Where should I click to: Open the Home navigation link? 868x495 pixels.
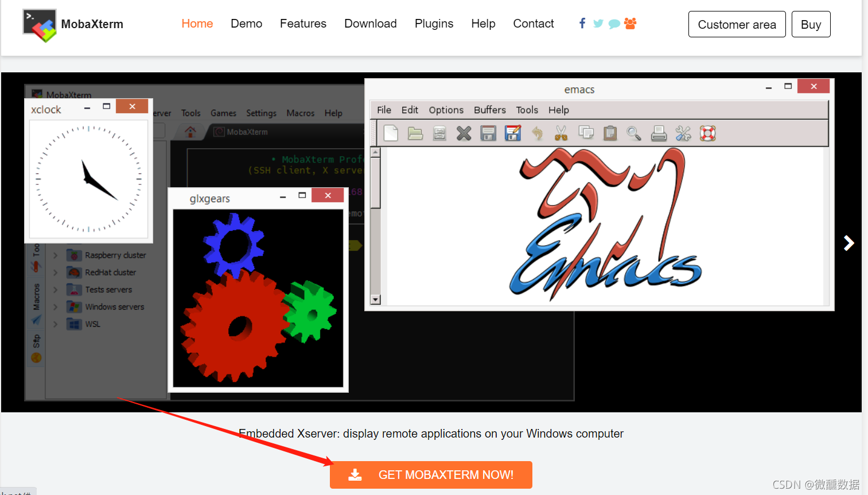(197, 24)
